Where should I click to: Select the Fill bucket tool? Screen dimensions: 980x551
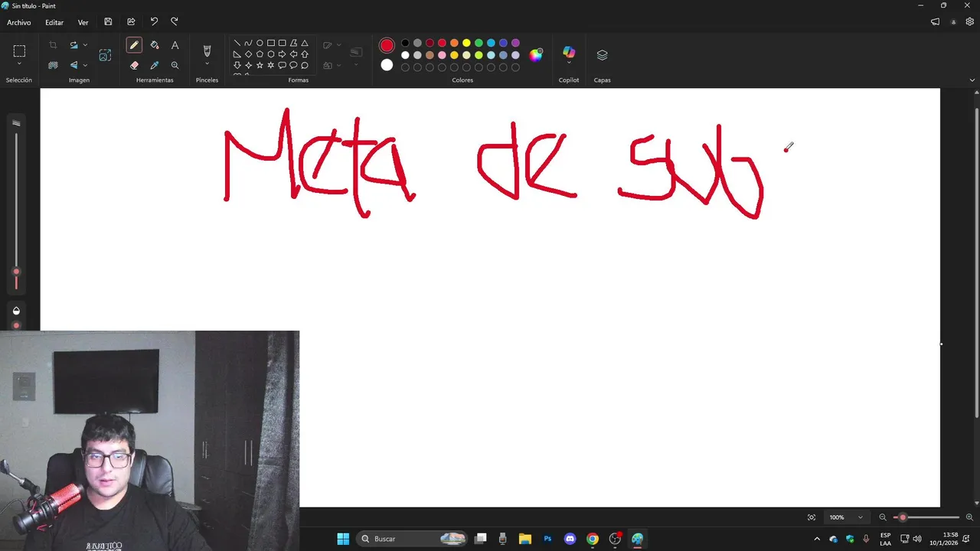(x=155, y=45)
